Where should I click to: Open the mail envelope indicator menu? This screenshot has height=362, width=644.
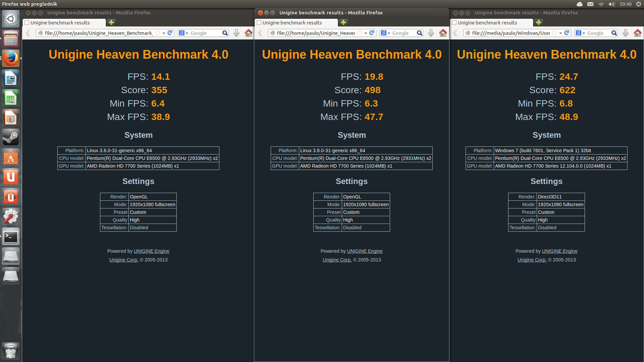click(590, 4)
